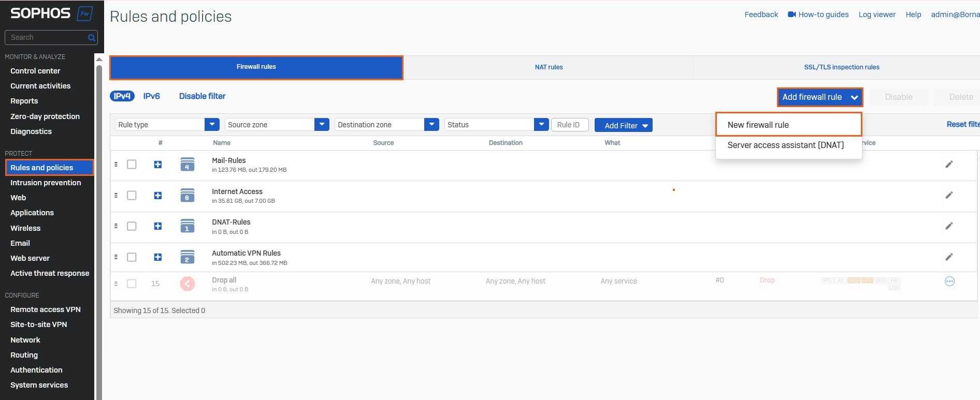
Task: Select the Automatic VPN Rules checkbox
Action: click(x=132, y=257)
